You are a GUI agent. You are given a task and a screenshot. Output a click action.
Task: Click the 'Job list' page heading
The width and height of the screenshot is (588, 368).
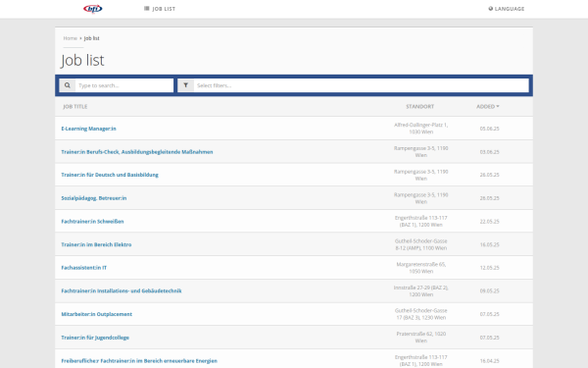pyautogui.click(x=82, y=60)
